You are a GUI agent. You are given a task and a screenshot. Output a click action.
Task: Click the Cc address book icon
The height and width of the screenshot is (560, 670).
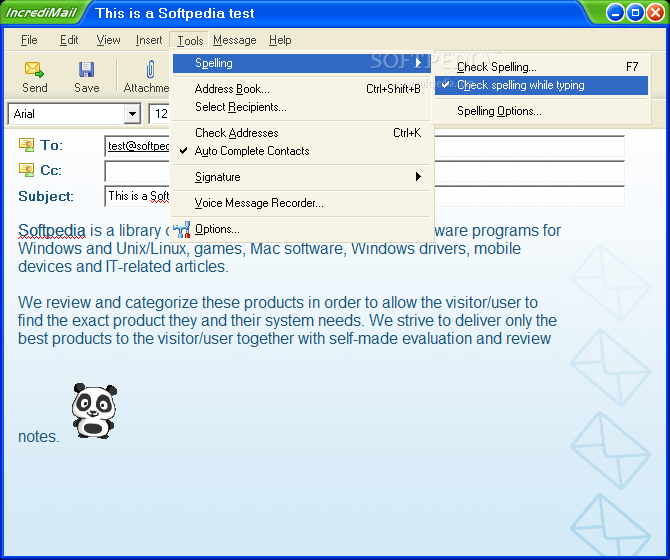pos(26,170)
